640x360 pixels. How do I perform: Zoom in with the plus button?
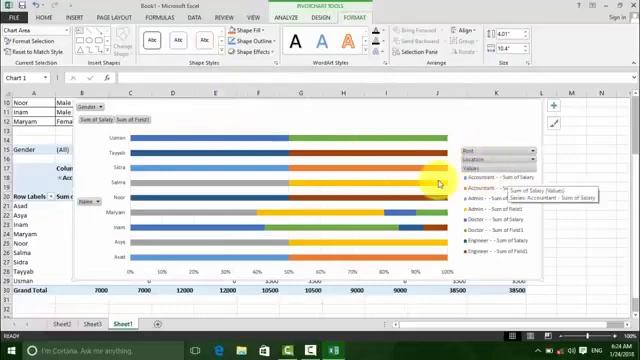coord(615,336)
